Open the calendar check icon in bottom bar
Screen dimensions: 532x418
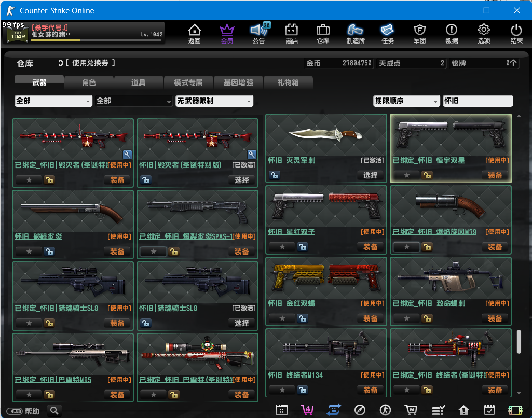coord(489,410)
